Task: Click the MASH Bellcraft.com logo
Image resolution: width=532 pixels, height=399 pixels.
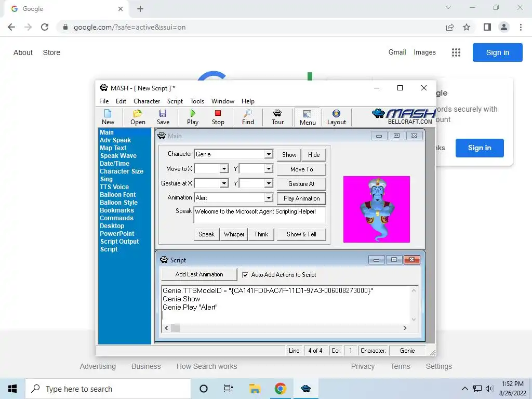Action: [404, 116]
